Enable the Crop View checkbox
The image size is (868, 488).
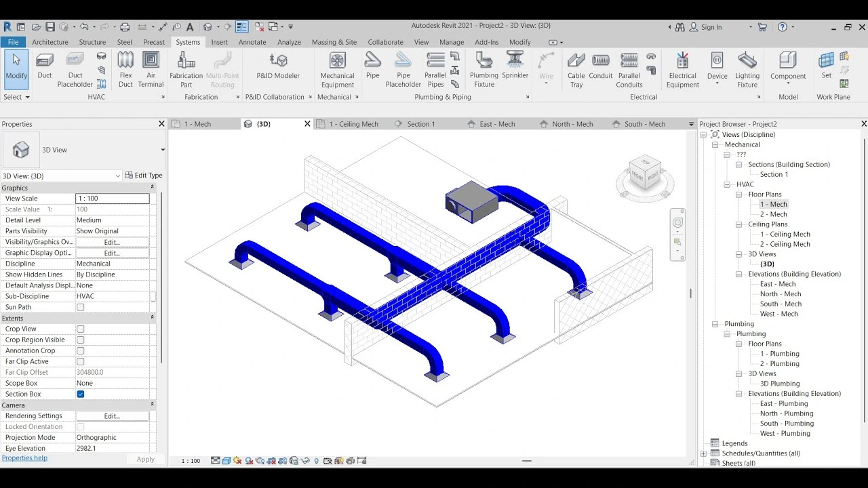pyautogui.click(x=81, y=329)
